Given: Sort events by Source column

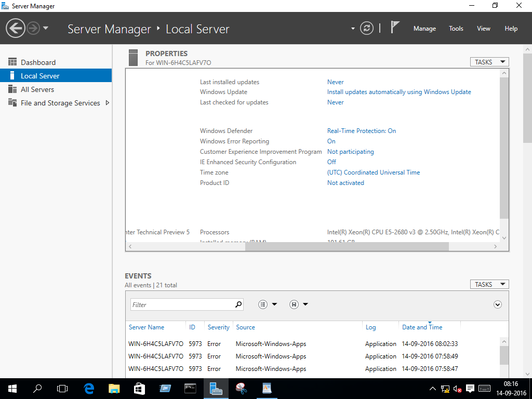Looking at the screenshot, I should (245, 327).
